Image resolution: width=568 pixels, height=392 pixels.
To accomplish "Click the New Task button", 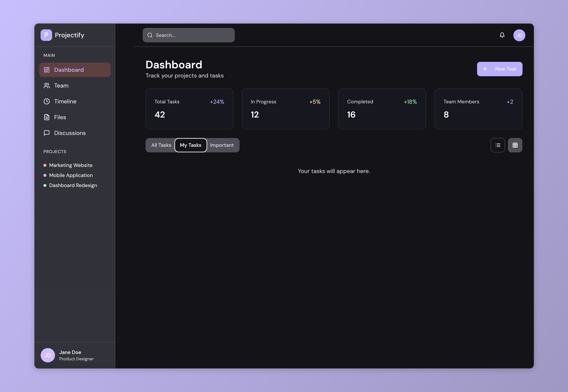I will (499, 69).
